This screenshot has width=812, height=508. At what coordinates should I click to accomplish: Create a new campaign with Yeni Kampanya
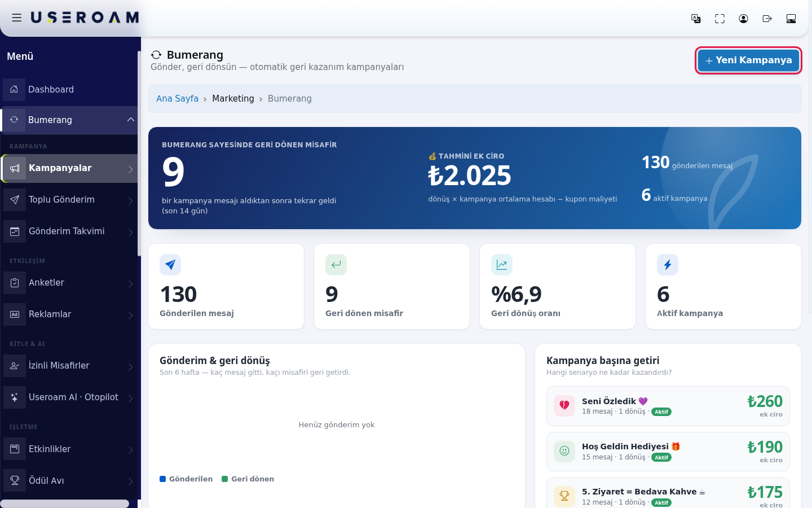click(748, 60)
